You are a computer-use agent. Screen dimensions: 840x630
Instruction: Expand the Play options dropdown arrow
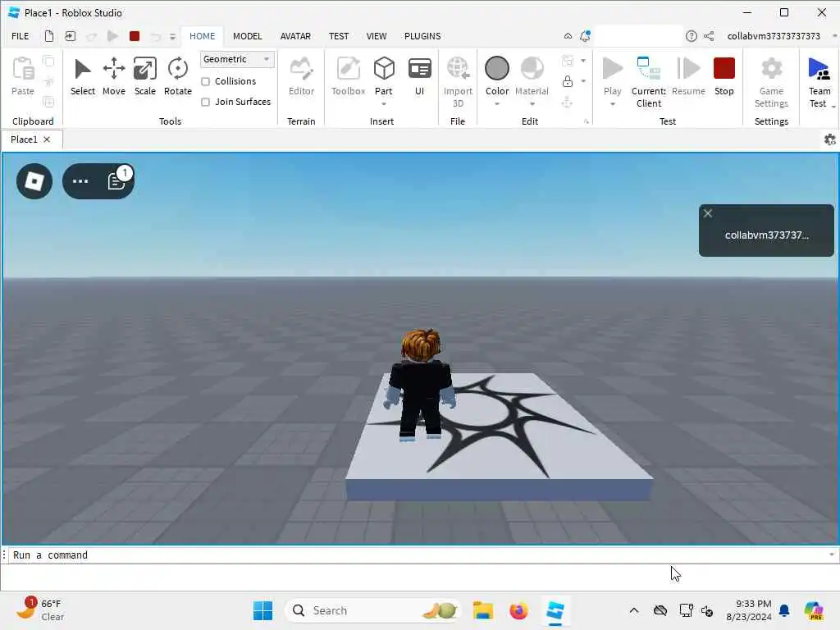(x=612, y=104)
